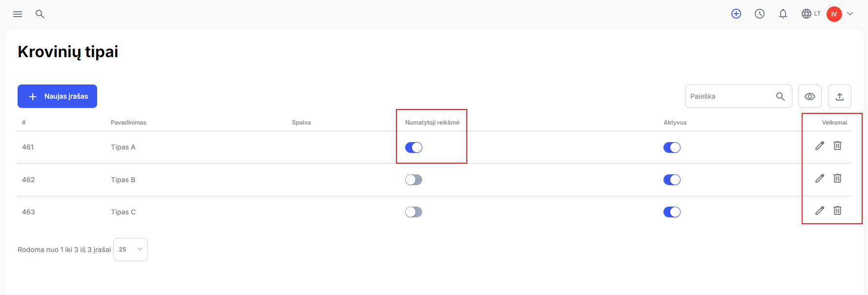868x295 pixels.
Task: Click the Numatytoji reikšmė column header
Action: tap(432, 123)
